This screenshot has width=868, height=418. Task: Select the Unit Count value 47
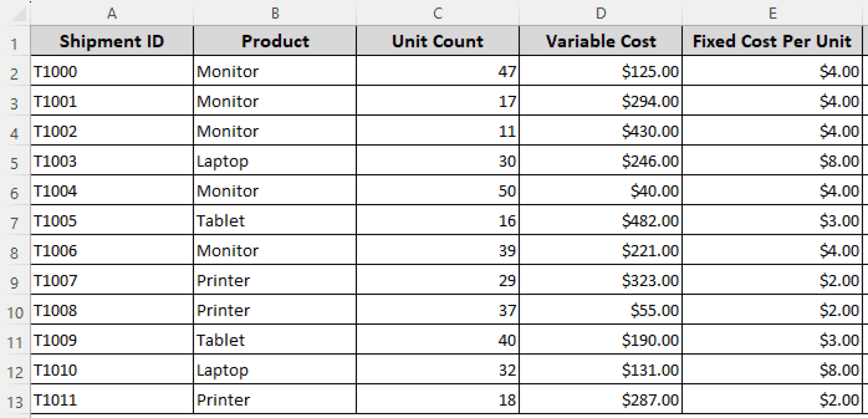click(x=437, y=71)
